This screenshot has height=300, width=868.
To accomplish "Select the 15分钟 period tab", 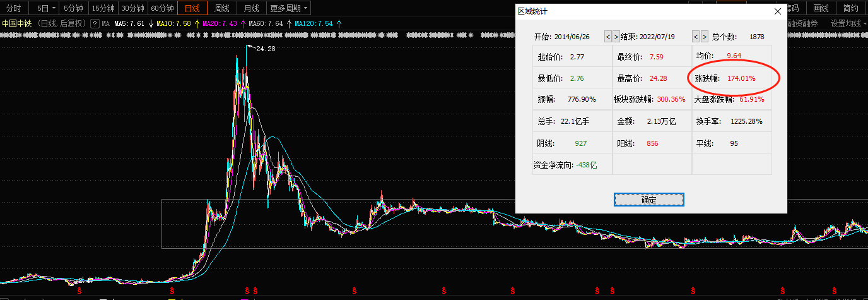I will pos(103,8).
